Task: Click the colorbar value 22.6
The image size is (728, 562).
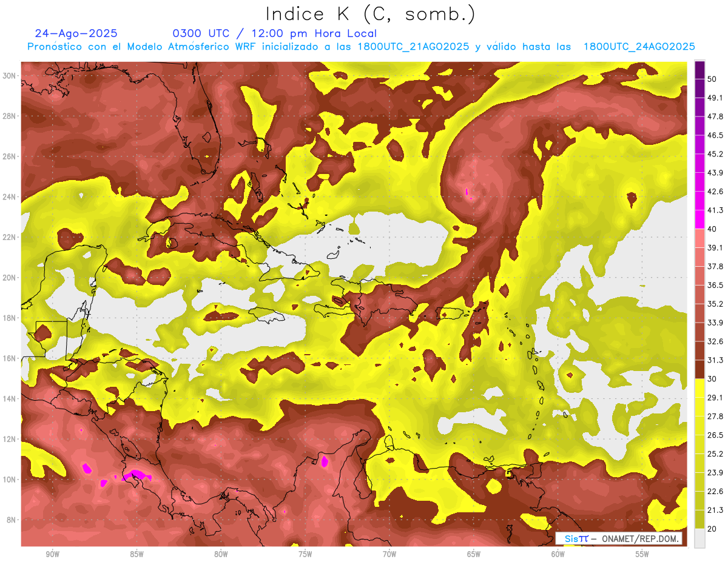Action: (716, 491)
